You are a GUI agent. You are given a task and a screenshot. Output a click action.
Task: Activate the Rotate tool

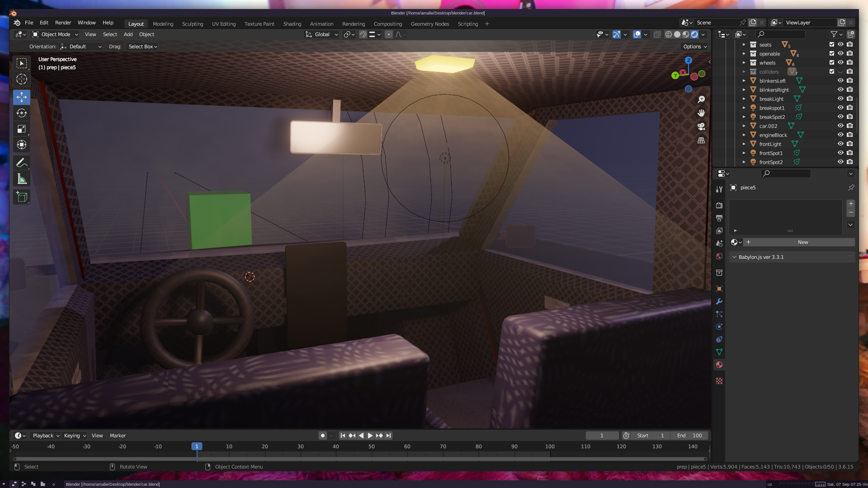[x=21, y=113]
